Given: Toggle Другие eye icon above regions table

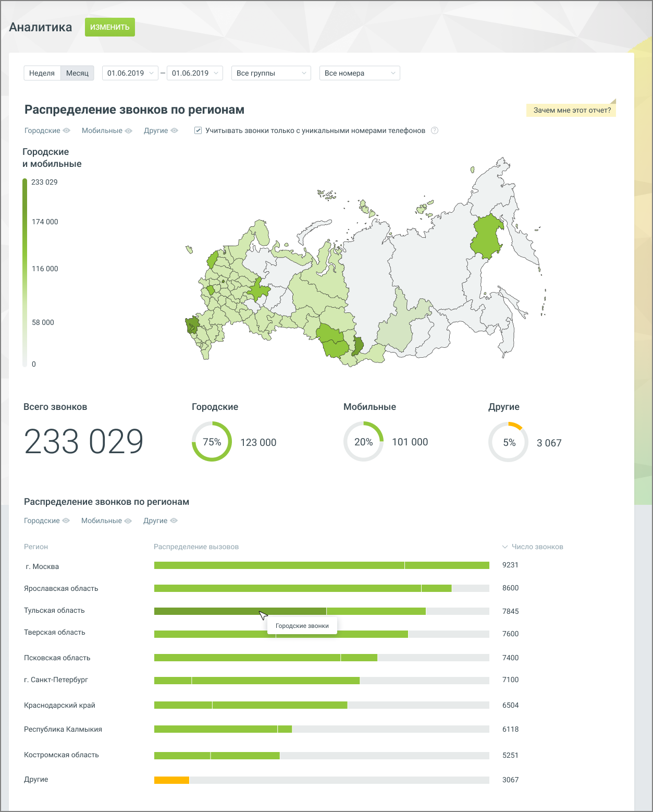Looking at the screenshot, I should [174, 520].
